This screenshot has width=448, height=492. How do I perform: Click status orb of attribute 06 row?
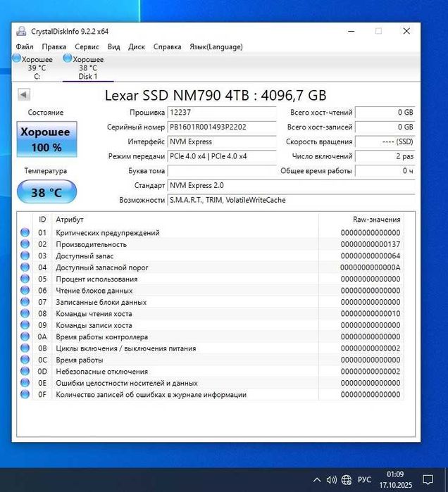click(25, 291)
